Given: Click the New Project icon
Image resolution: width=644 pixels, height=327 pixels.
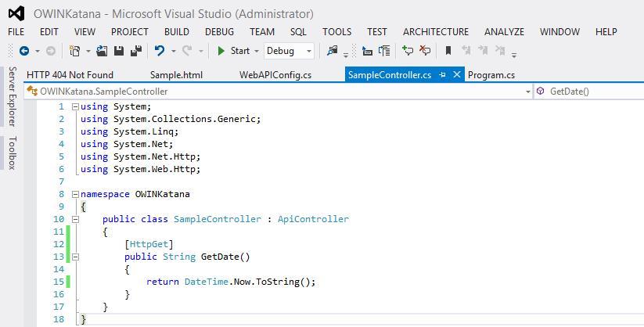Looking at the screenshot, I should pos(74,51).
